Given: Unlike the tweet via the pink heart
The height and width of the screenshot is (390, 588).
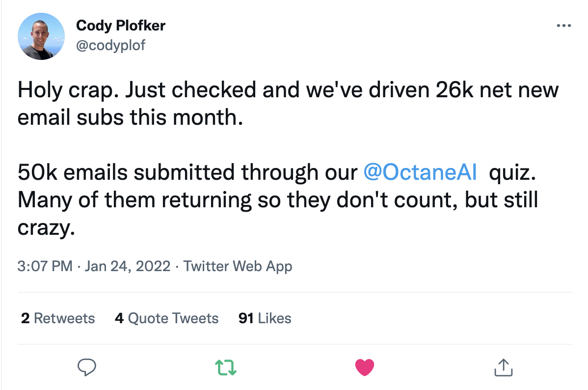Looking at the screenshot, I should tap(364, 367).
